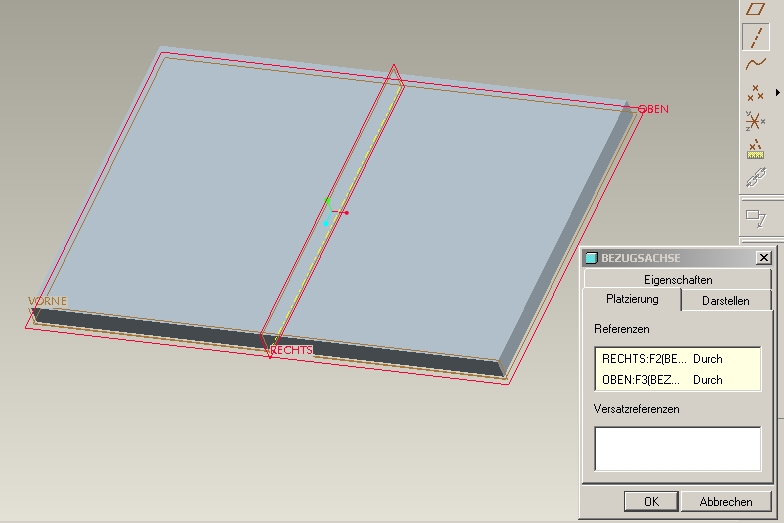Viewport: 784px width, 523px height.
Task: Click the RECHTS datum plane label
Action: (291, 350)
